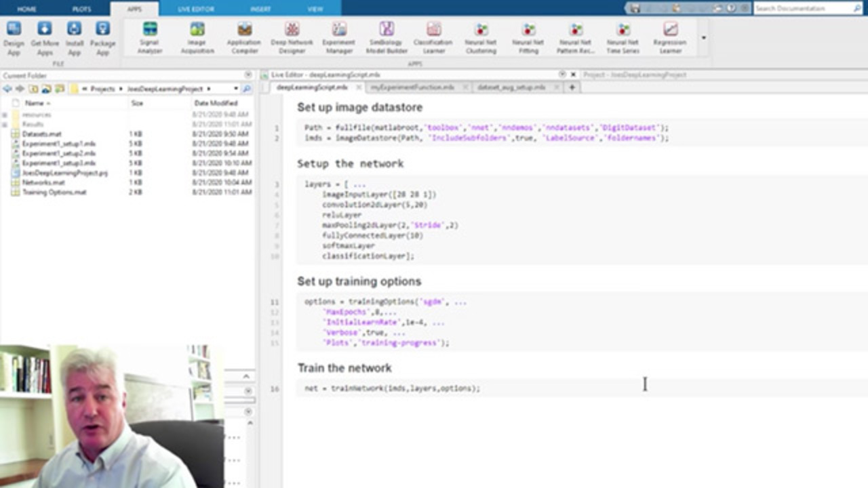Launch the Neural Net Fitting app
Screen dimensions: 868x488
click(x=528, y=37)
